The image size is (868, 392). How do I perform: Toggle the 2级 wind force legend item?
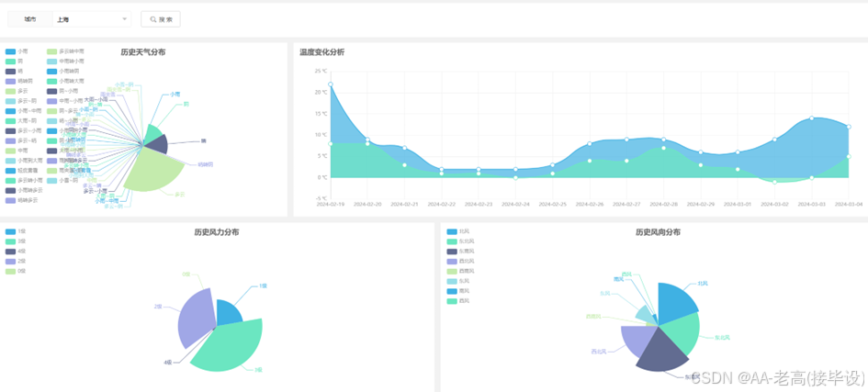tap(16, 261)
